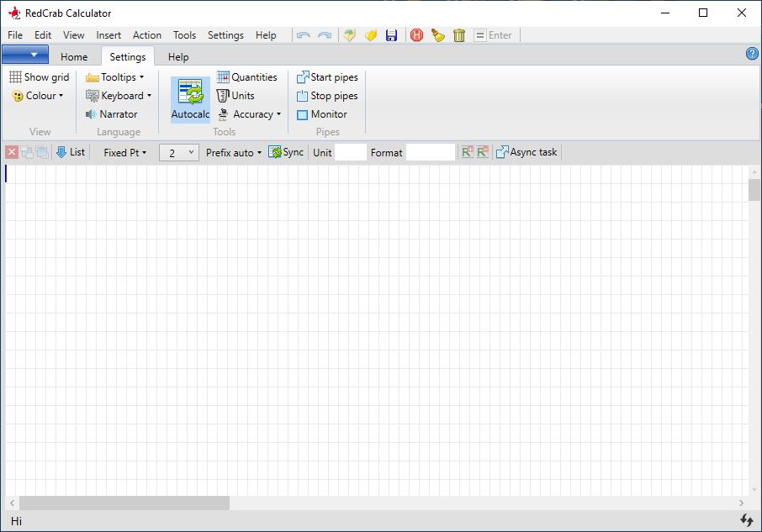The image size is (762, 532).
Task: Click the vertical scrollbar down arrow
Action: pyautogui.click(x=754, y=489)
